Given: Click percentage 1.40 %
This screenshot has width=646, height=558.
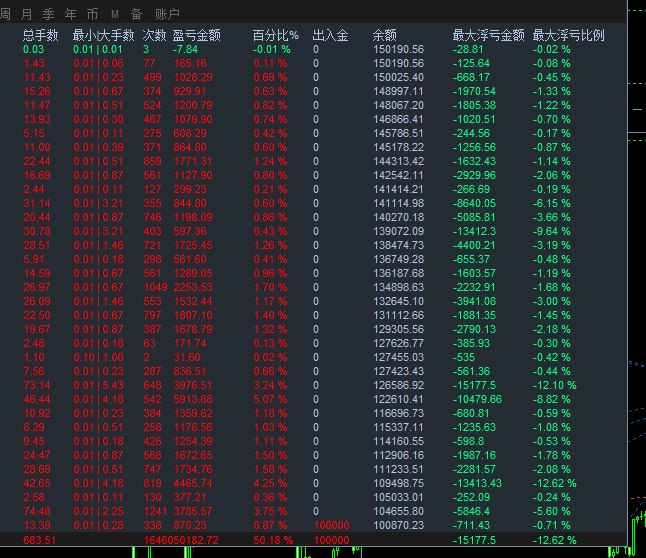Looking at the screenshot, I should (x=270, y=316).
